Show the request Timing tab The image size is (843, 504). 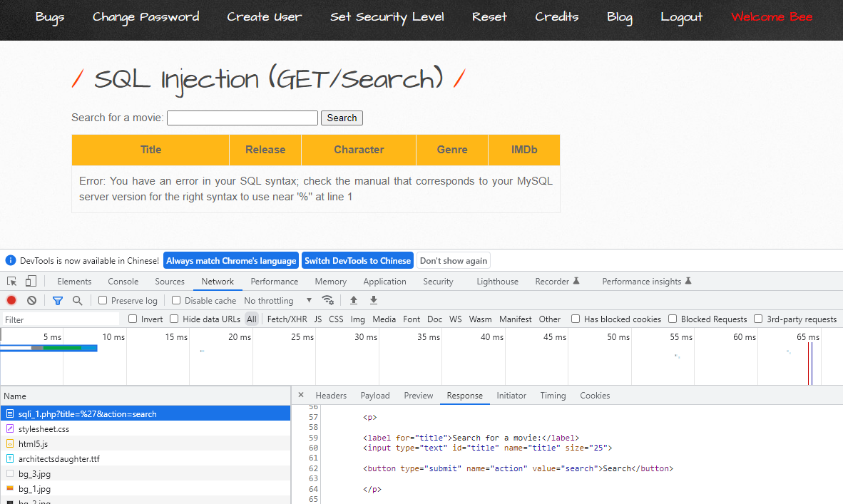click(553, 396)
